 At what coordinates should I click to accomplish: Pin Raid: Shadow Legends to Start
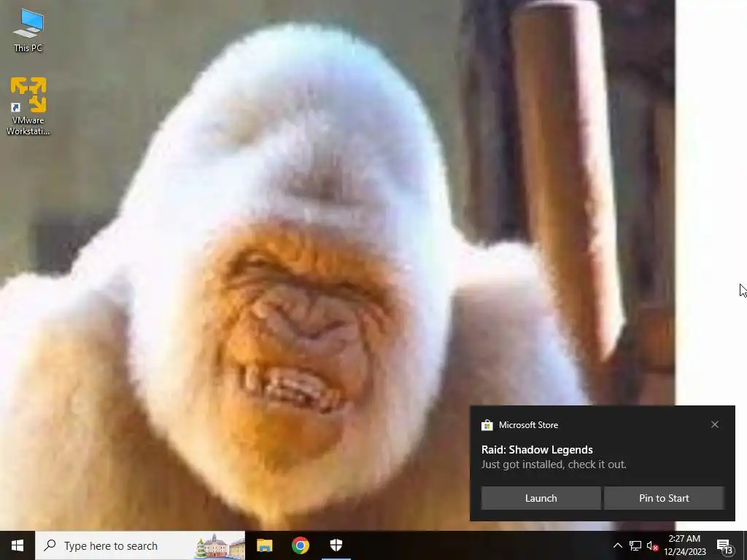[x=664, y=498]
